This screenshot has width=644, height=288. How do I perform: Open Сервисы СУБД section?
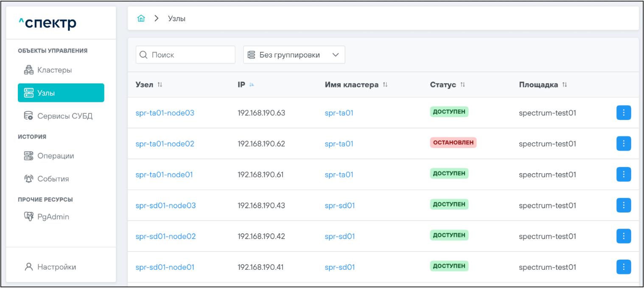point(64,116)
